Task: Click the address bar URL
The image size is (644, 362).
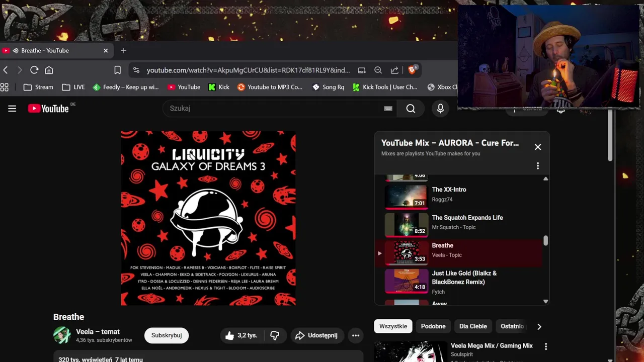Action: [x=248, y=70]
